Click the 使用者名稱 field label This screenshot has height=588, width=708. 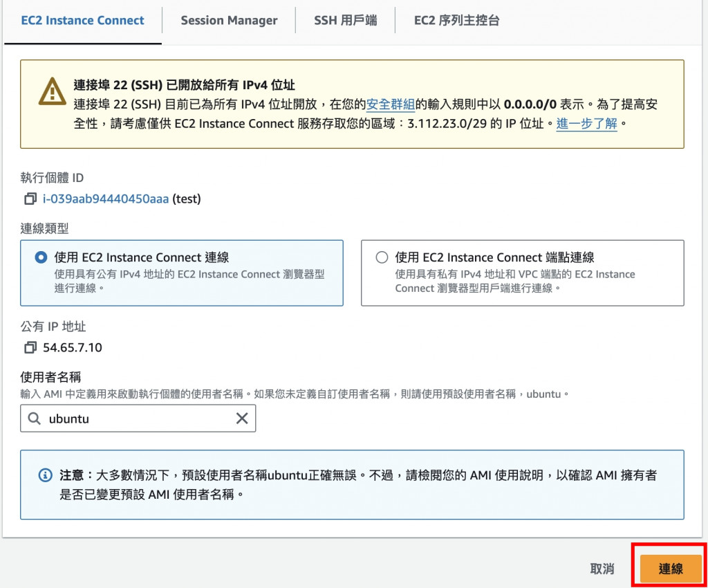(50, 377)
